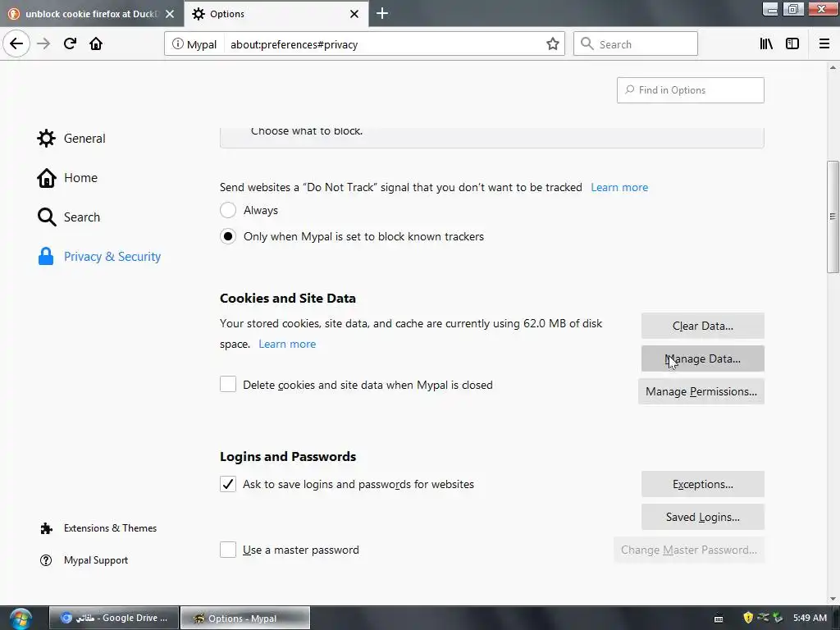Enable Use a master password checkbox

click(x=228, y=550)
